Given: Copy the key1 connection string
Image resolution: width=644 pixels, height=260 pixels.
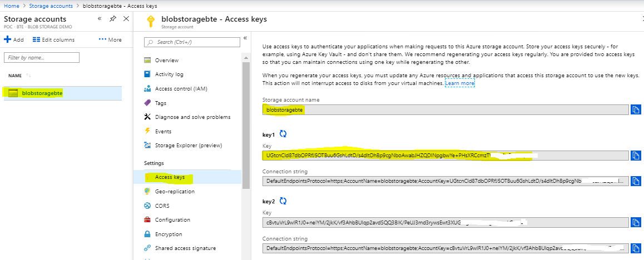Looking at the screenshot, I should (636, 181).
